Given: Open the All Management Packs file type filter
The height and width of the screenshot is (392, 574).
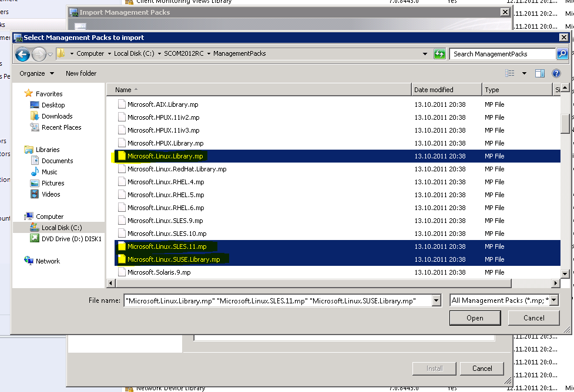Looking at the screenshot, I should 504,300.
